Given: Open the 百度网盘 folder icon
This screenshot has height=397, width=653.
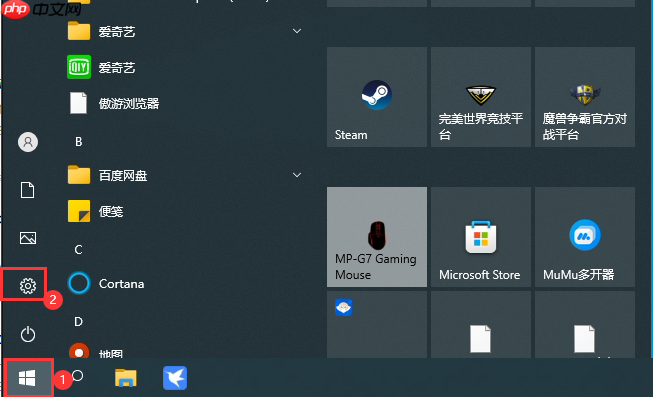Looking at the screenshot, I should click(79, 175).
